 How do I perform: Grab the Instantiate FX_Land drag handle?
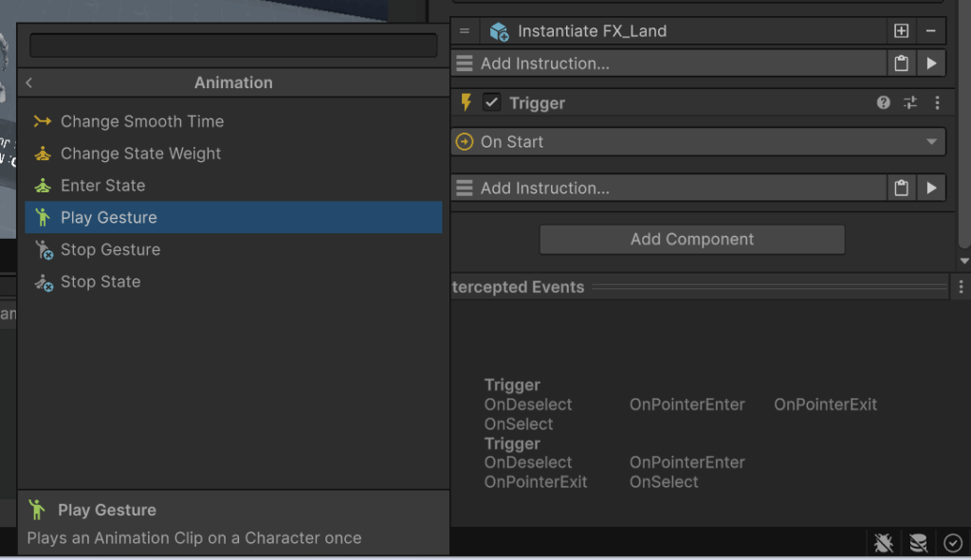click(x=465, y=31)
